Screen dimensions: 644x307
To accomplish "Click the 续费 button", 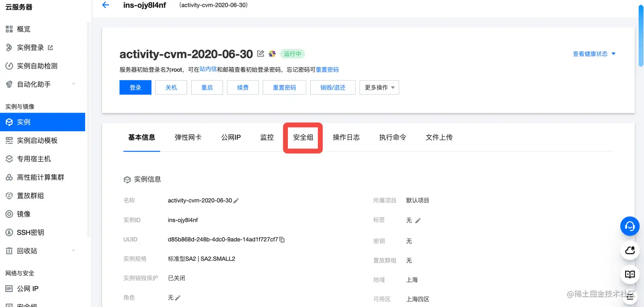I will tap(243, 87).
